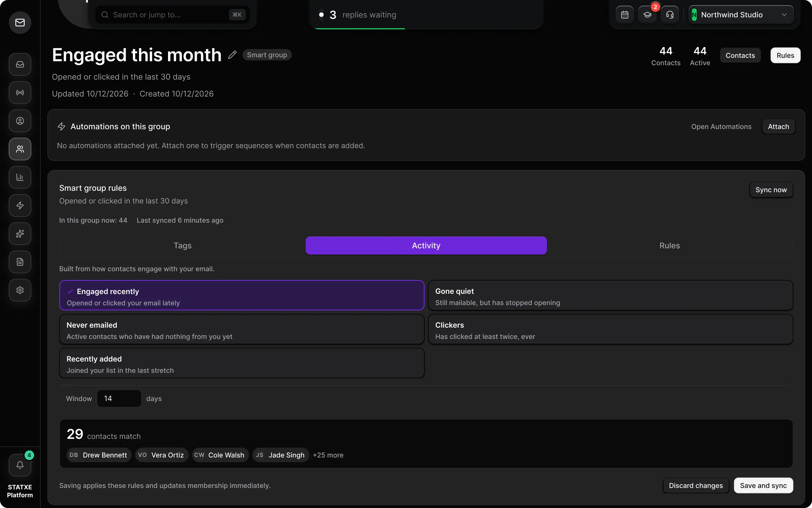Image resolution: width=812 pixels, height=508 pixels.
Task: Switch to the Activity tab
Action: 426,246
